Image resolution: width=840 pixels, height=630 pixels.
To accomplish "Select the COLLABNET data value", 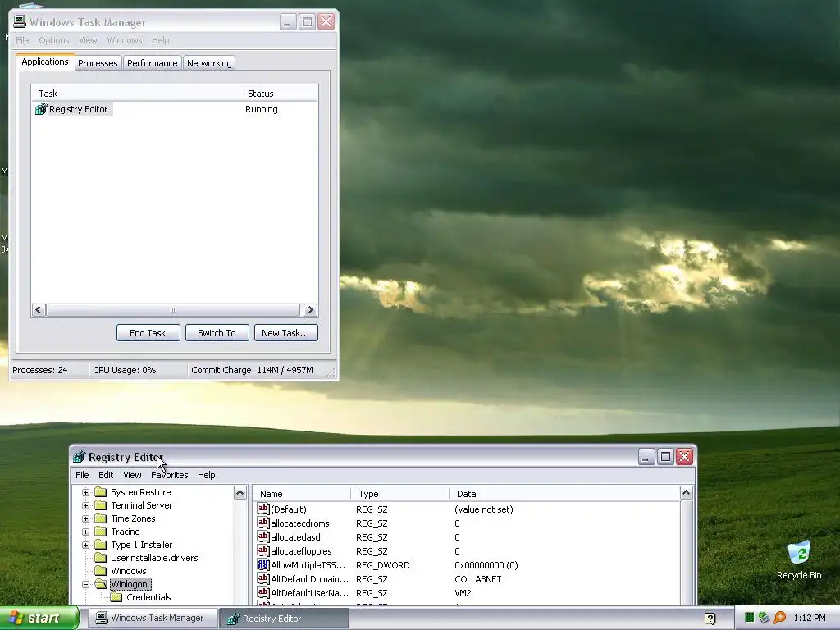I will (478, 578).
